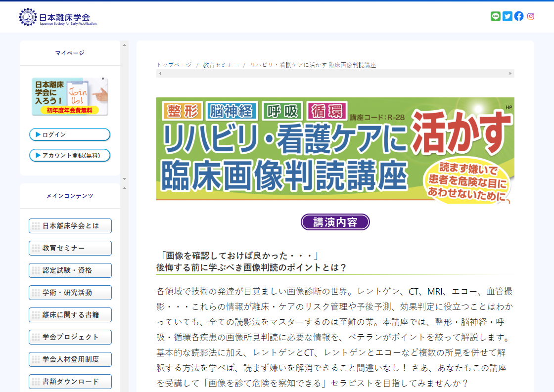Click アカウント登録(無料) button
Image resolution: width=554 pixels, height=392 pixels.
(x=70, y=155)
